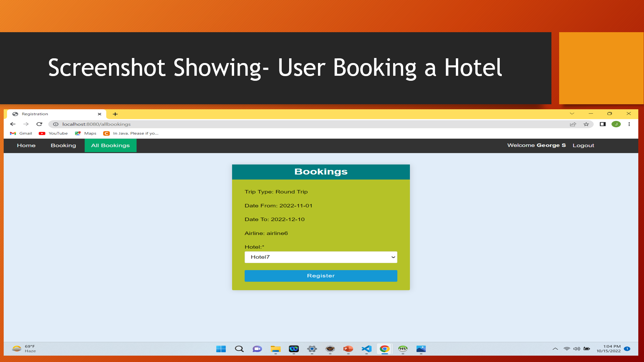Select the Registration browser tab

[56, 114]
